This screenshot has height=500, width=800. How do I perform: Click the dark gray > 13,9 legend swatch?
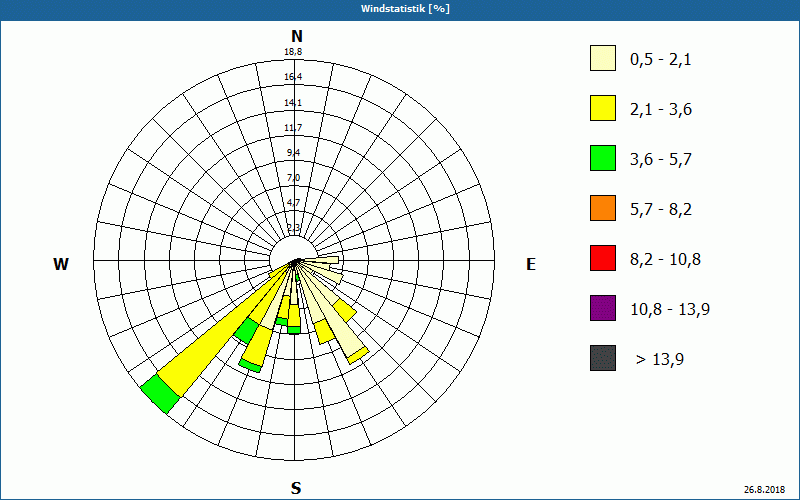603,358
